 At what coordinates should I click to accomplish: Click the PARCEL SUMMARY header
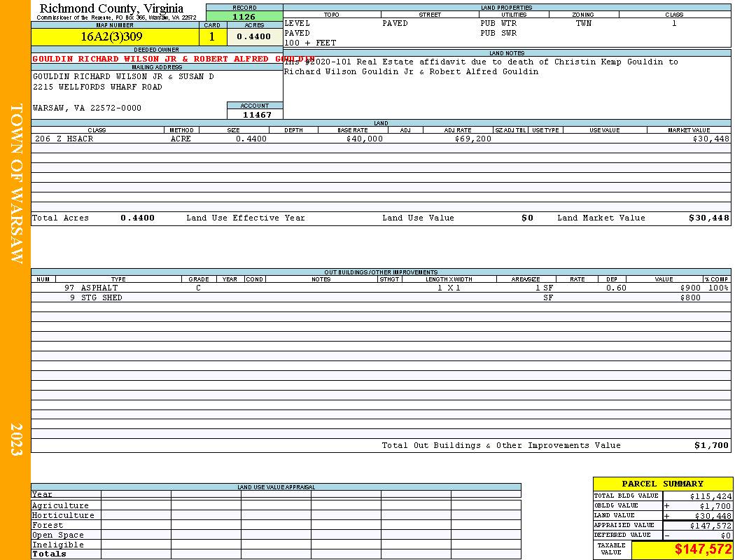tap(662, 484)
